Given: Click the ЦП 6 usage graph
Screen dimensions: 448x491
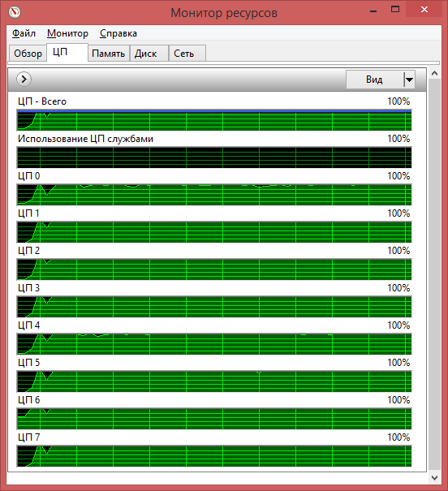Looking at the screenshot, I should click(214, 419).
